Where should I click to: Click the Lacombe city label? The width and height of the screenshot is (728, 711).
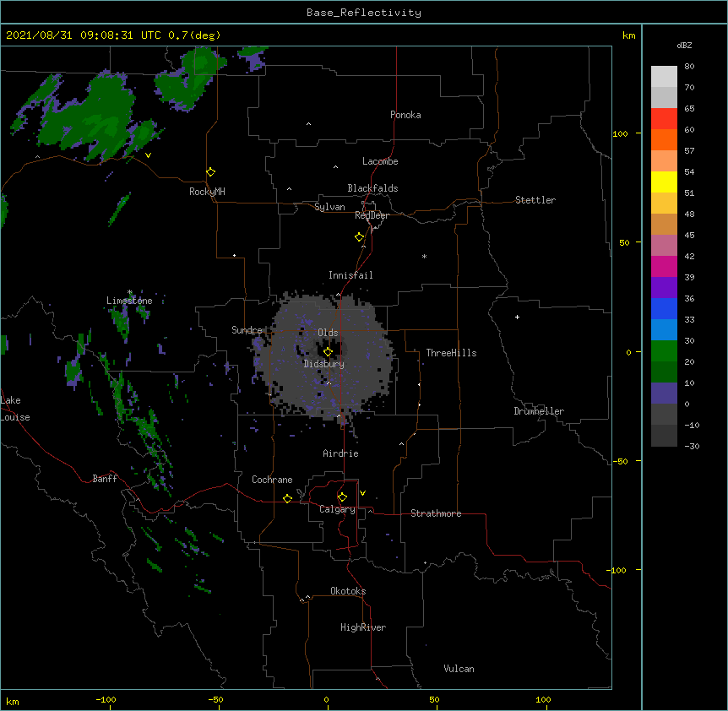click(x=380, y=161)
